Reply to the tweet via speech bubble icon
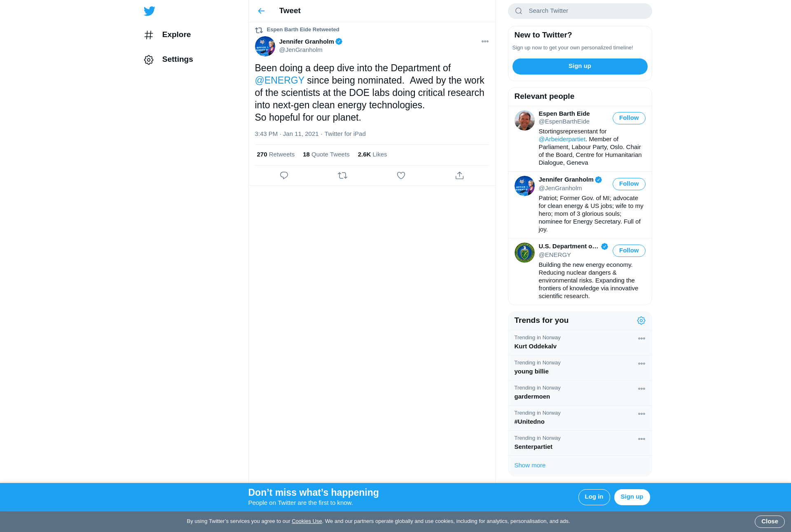This screenshot has height=532, width=791. point(284,175)
